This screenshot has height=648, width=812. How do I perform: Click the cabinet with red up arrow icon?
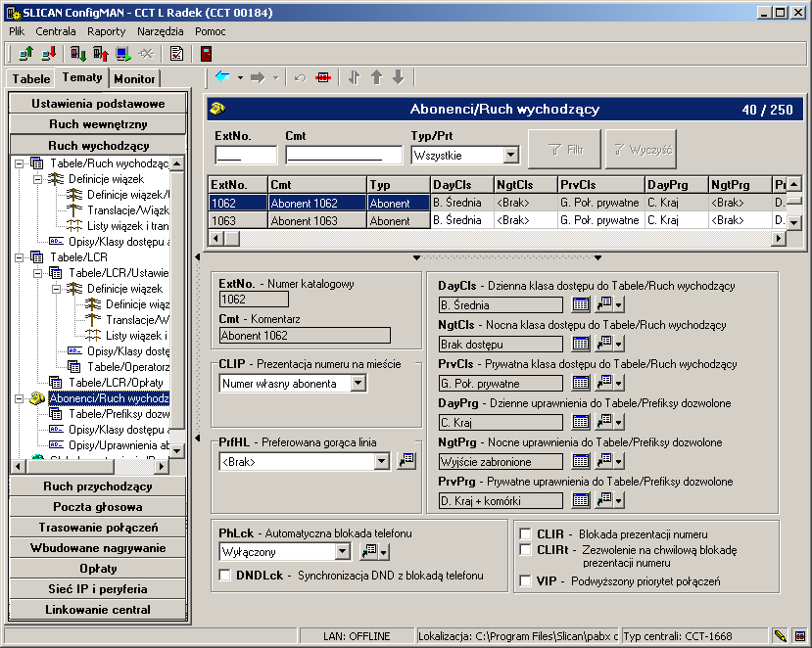[x=101, y=53]
